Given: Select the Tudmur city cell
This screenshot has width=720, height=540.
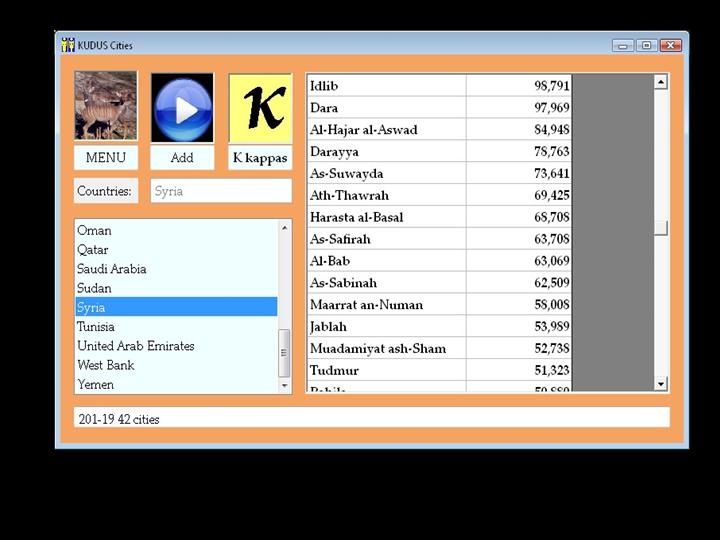Looking at the screenshot, I should coord(386,371).
